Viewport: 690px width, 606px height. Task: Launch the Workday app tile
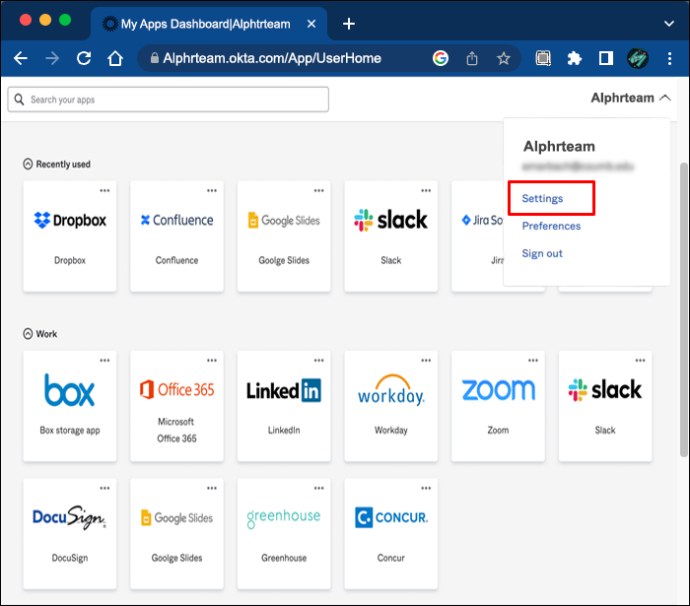(391, 406)
